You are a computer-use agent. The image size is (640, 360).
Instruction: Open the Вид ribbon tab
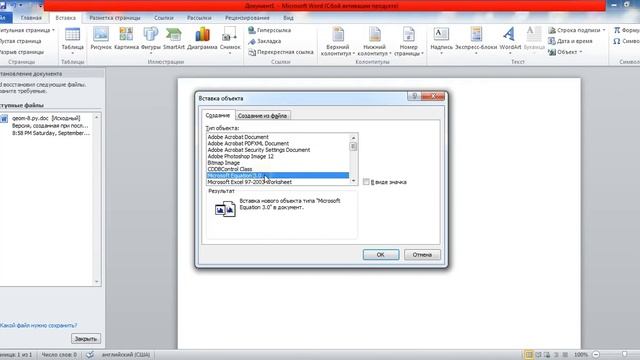(x=288, y=18)
